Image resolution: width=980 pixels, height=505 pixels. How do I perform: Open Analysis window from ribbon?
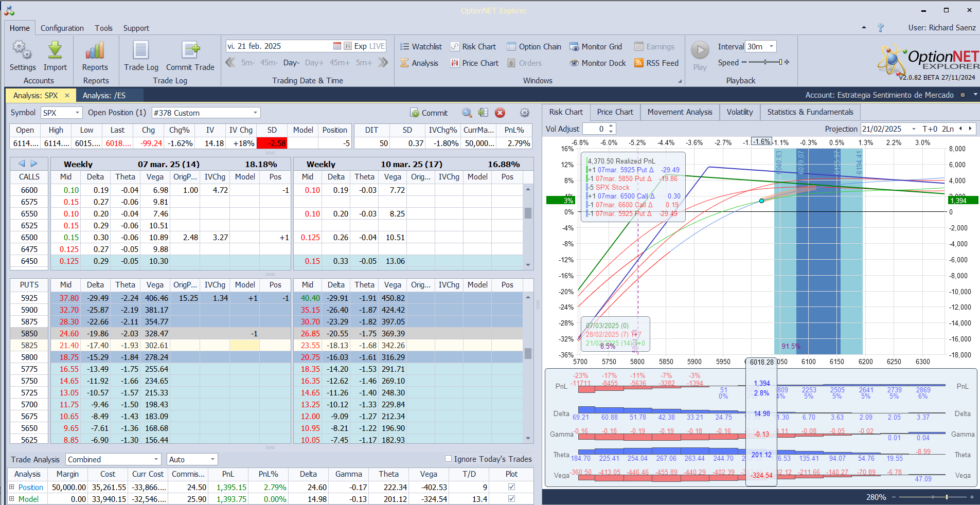pos(419,63)
